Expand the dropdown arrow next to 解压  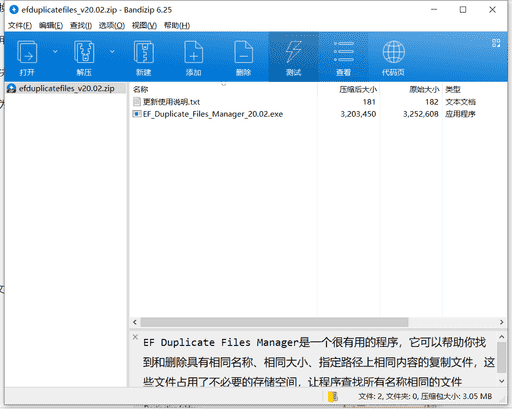pos(112,52)
